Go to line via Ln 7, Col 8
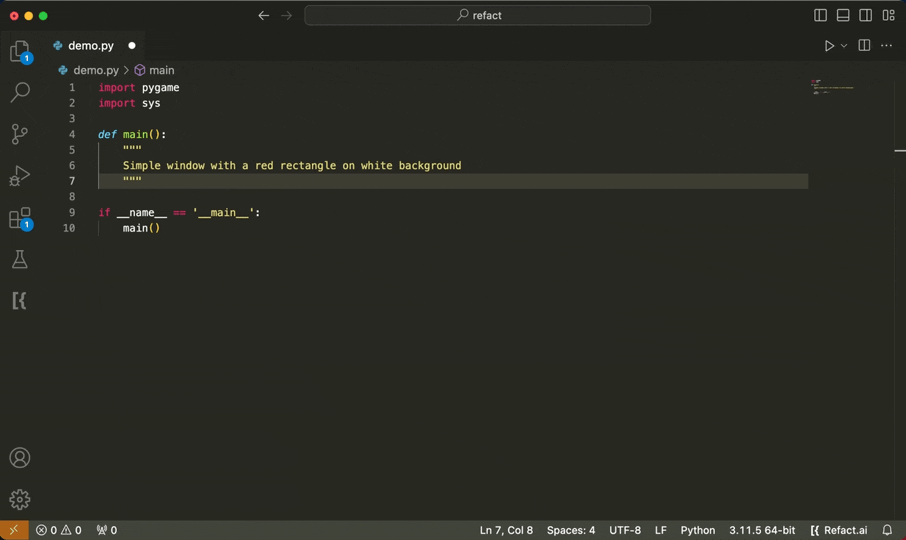This screenshot has height=540, width=906. [x=506, y=530]
